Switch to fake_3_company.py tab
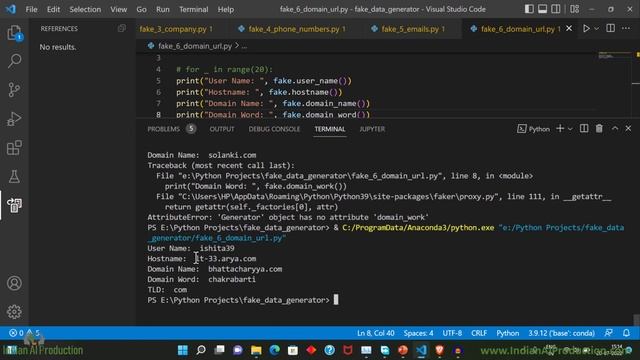The width and height of the screenshot is (640, 360). tap(176, 29)
